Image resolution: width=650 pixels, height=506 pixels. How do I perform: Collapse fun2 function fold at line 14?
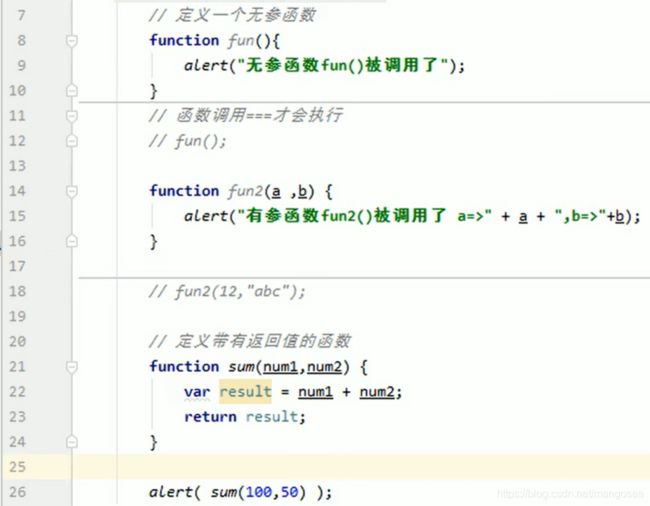pyautogui.click(x=72, y=191)
